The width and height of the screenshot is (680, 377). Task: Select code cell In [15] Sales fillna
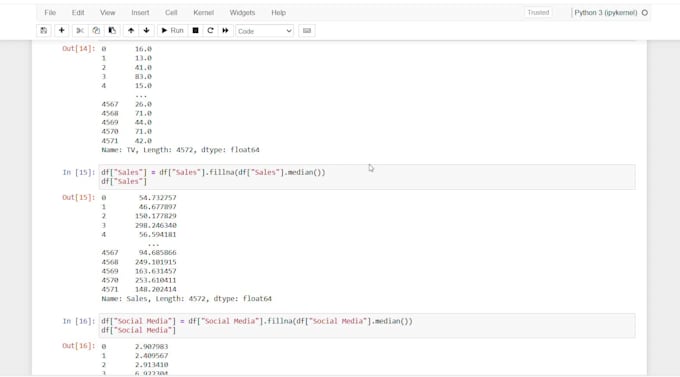tap(367, 177)
